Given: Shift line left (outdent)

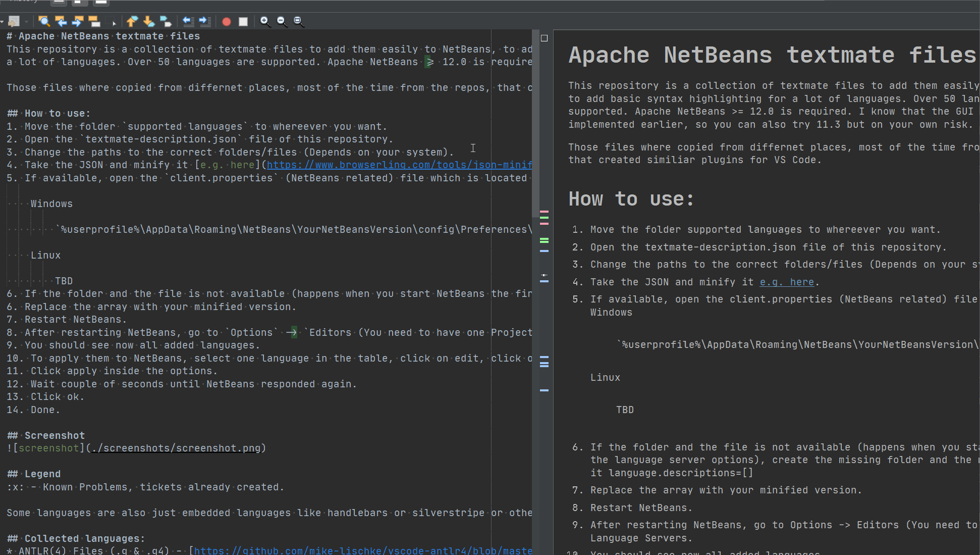Looking at the screenshot, I should [x=188, y=21].
